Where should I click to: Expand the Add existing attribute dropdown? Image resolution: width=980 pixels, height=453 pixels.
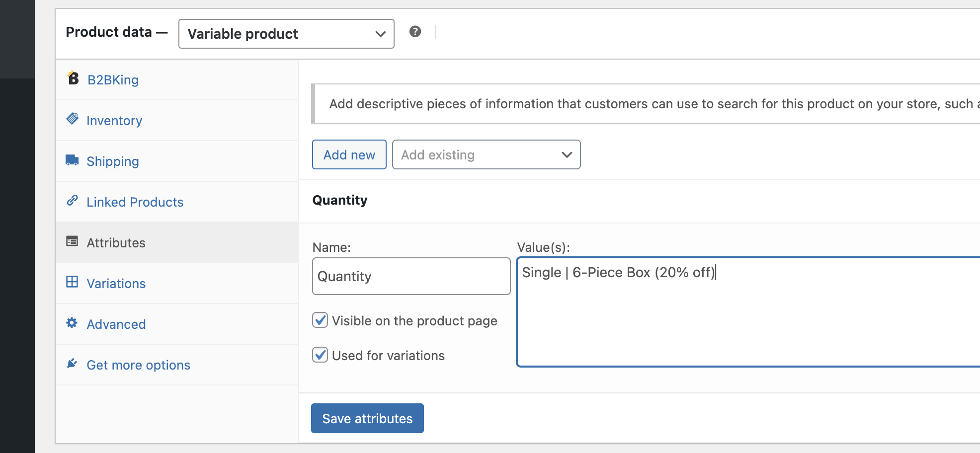tap(486, 154)
